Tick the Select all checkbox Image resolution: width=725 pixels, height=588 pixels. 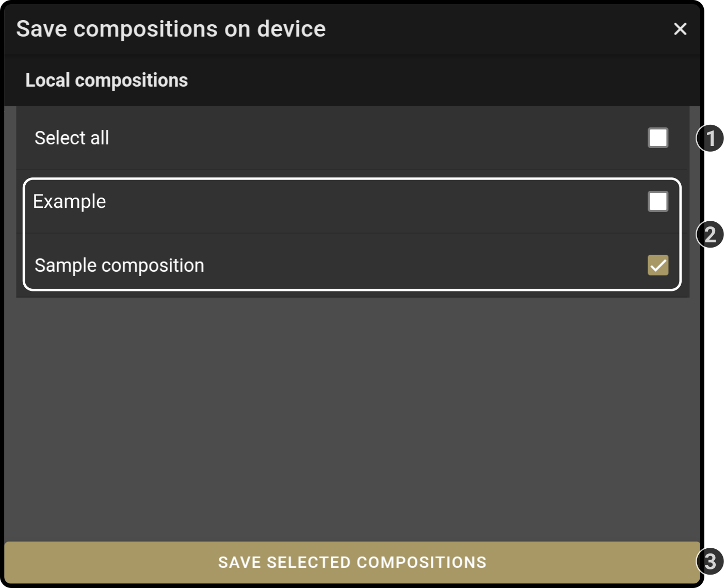658,138
